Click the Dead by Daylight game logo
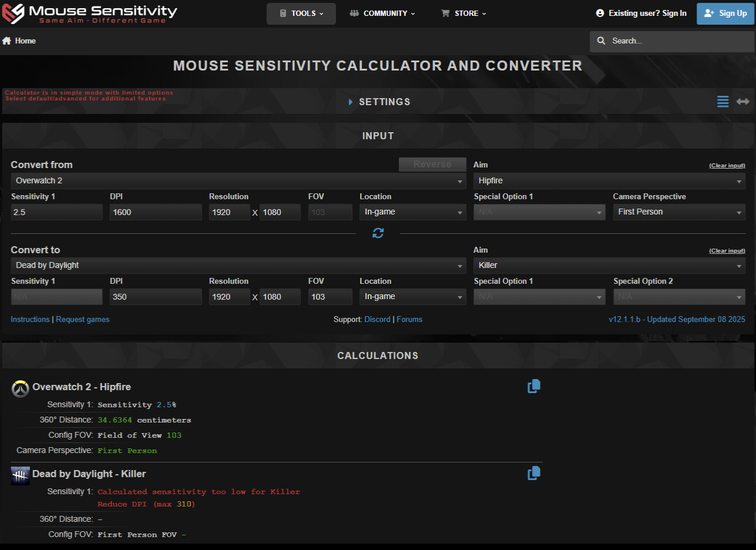The height and width of the screenshot is (550, 756). tap(21, 475)
